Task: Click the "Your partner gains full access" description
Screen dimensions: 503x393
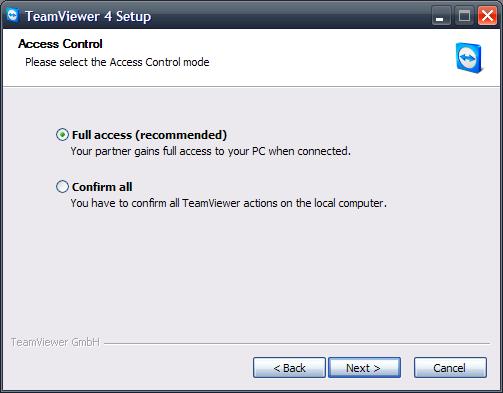Action: (211, 151)
